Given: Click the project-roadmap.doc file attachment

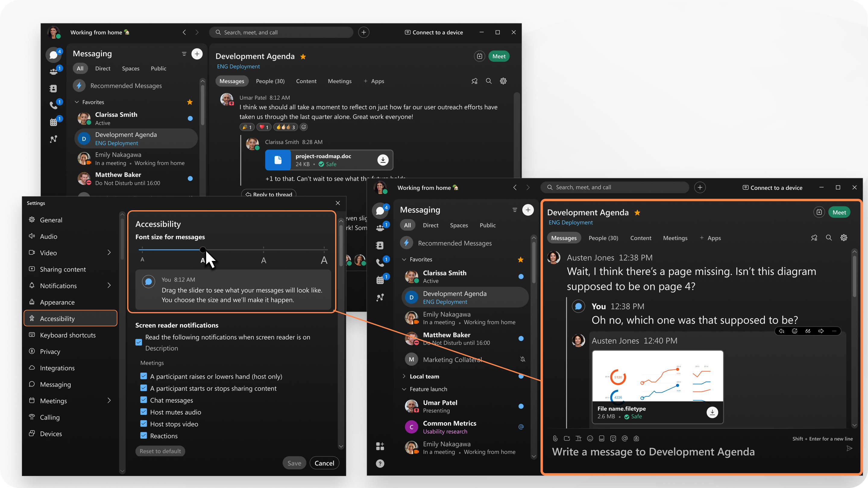Looking at the screenshot, I should (x=328, y=160).
